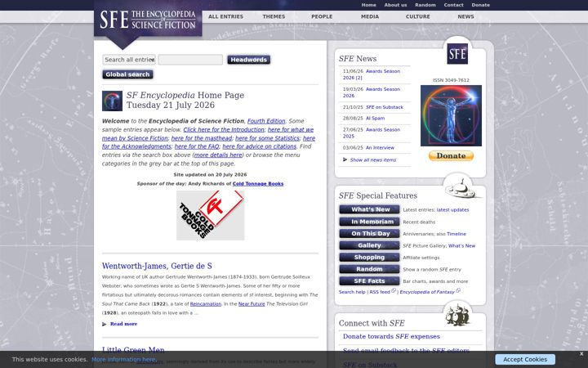Click Donate in the top bar
The height and width of the screenshot is (368, 588).
tap(480, 5)
